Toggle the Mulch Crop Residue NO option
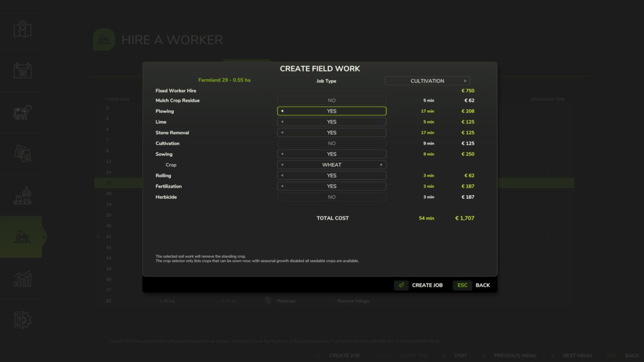The height and width of the screenshot is (362, 644). tap(332, 101)
